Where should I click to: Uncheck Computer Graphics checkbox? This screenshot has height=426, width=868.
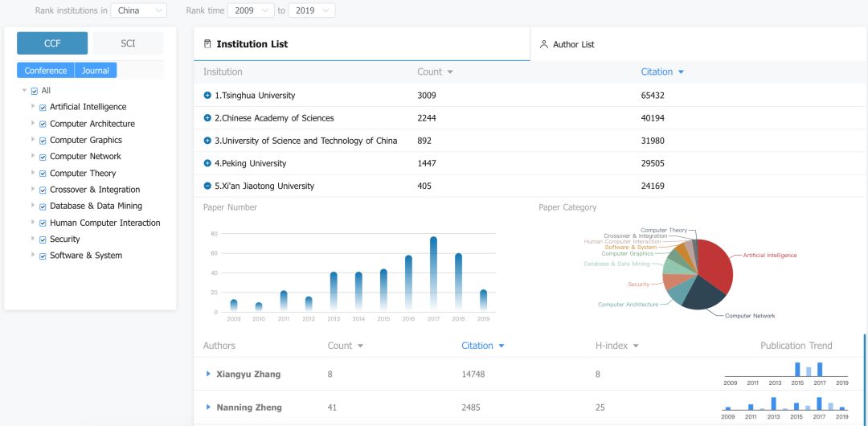coord(43,141)
